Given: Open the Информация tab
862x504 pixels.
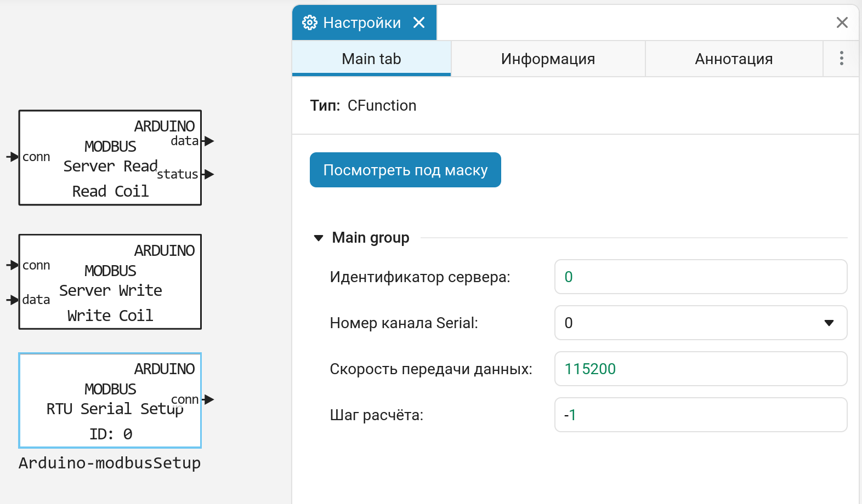Looking at the screenshot, I should [548, 59].
